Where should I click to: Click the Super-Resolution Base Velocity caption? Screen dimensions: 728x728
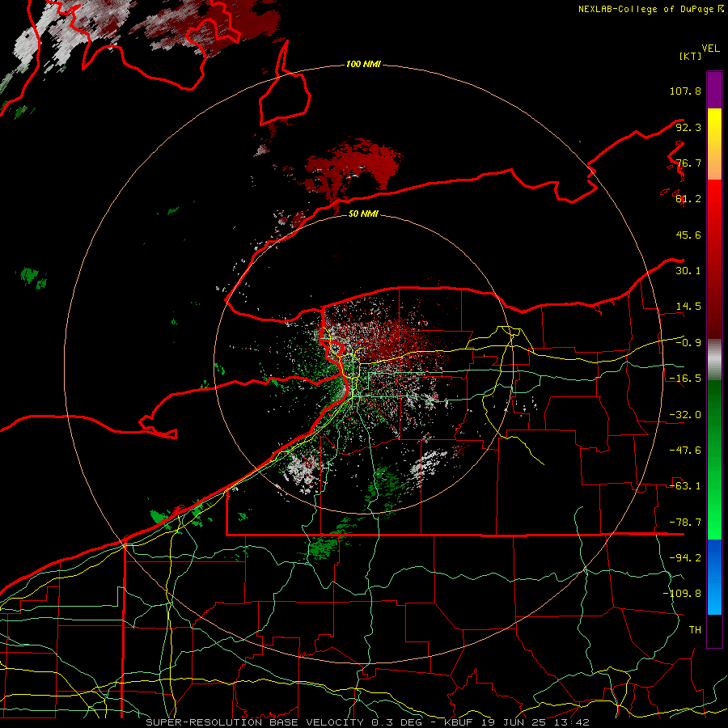coord(367,722)
